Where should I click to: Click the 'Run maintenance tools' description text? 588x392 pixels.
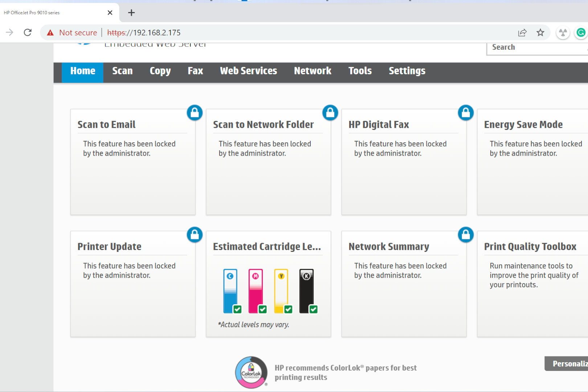(534, 275)
